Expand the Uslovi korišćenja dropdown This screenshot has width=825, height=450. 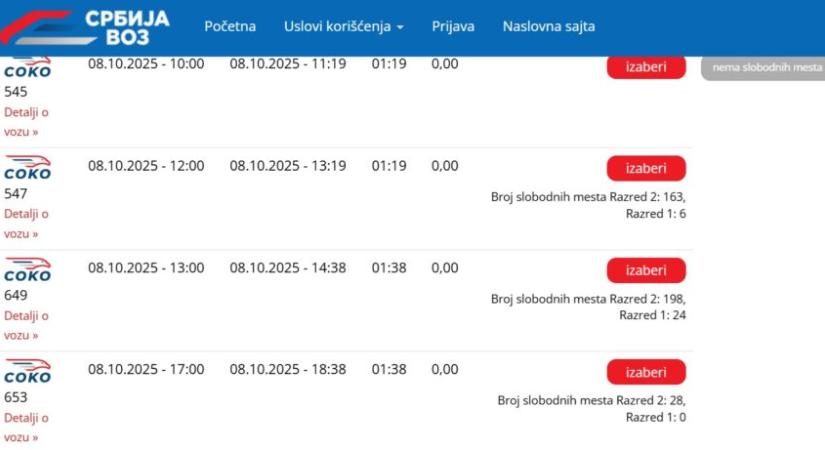pyautogui.click(x=344, y=26)
